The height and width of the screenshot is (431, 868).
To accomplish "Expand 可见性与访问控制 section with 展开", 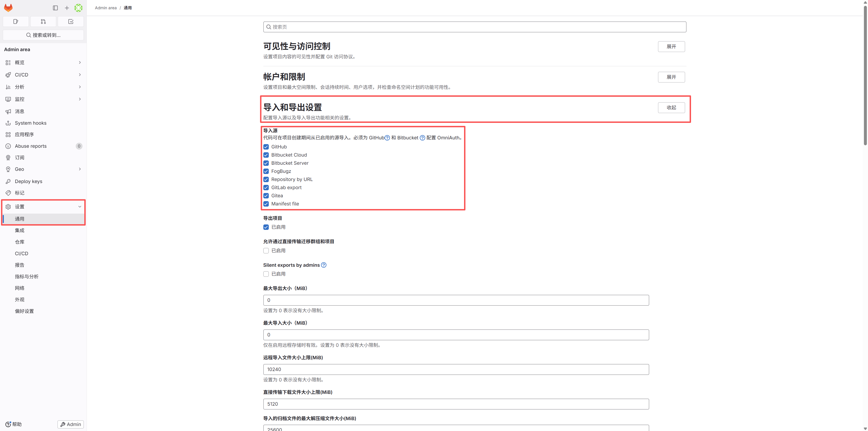I will click(x=671, y=47).
